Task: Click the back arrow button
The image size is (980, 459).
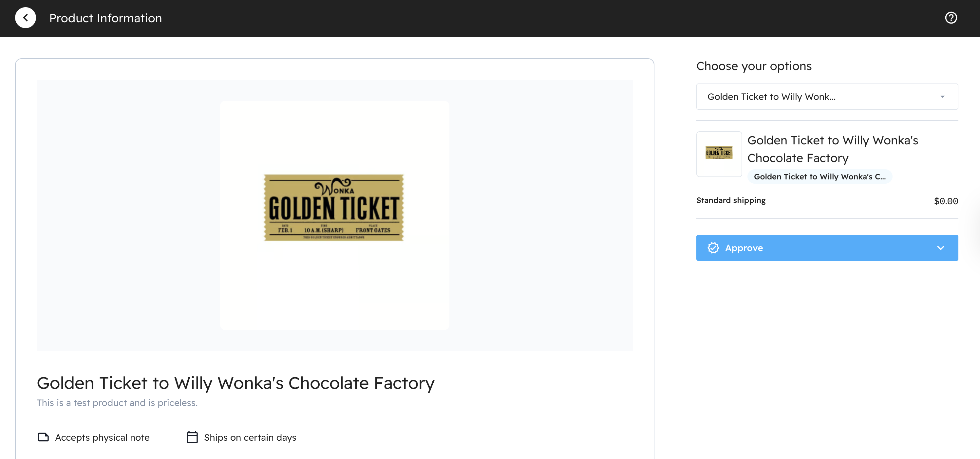Action: click(26, 18)
